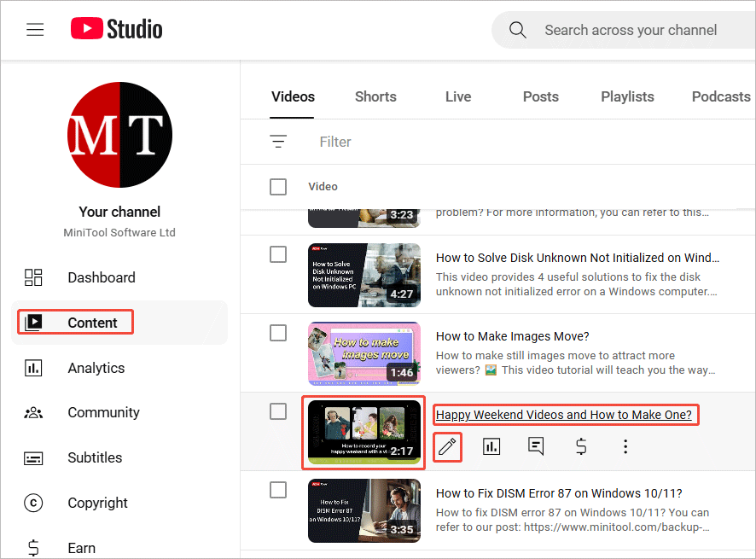This screenshot has width=756, height=559.
Task: Toggle the select-all checkbox in the Video header
Action: click(x=277, y=186)
